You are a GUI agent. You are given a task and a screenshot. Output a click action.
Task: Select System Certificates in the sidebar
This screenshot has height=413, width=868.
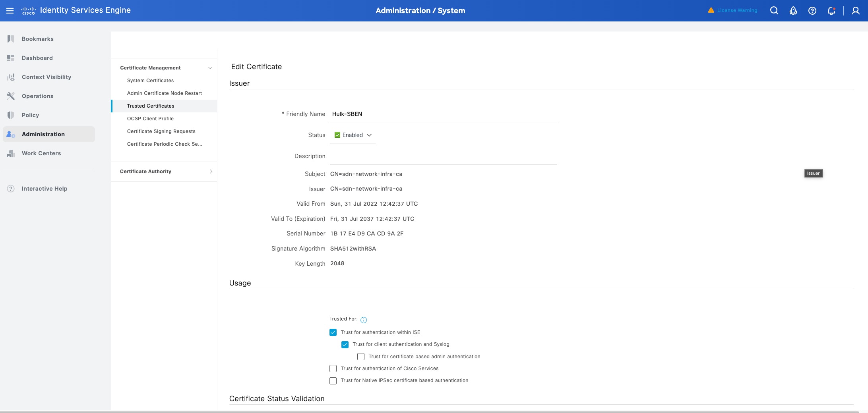coord(150,80)
